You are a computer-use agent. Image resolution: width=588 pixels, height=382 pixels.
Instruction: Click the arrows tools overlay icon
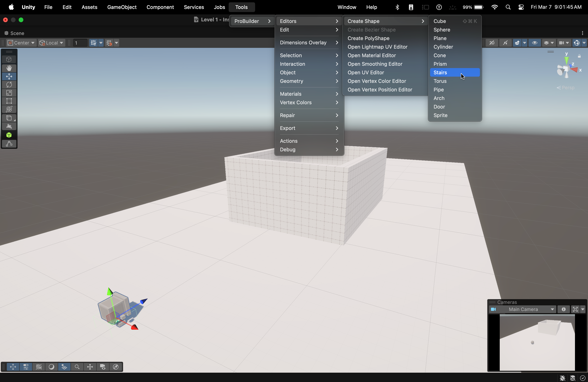pos(13,367)
